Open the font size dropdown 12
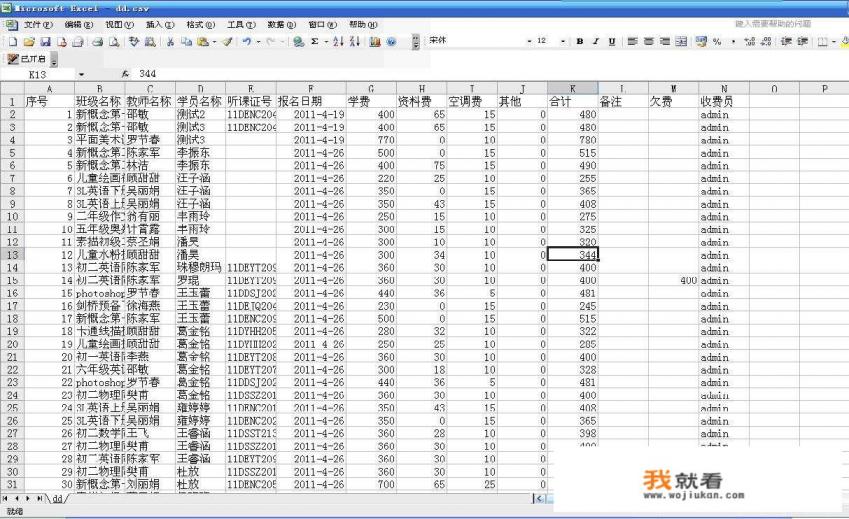 click(x=563, y=41)
